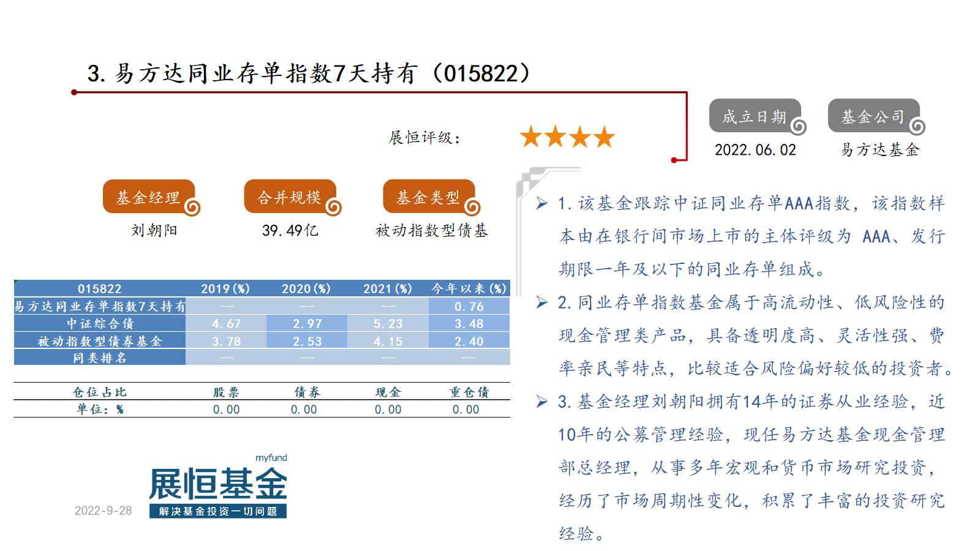
Task: Click third bullet arrow before 基金经理刘朝阳
Action: pos(541,402)
